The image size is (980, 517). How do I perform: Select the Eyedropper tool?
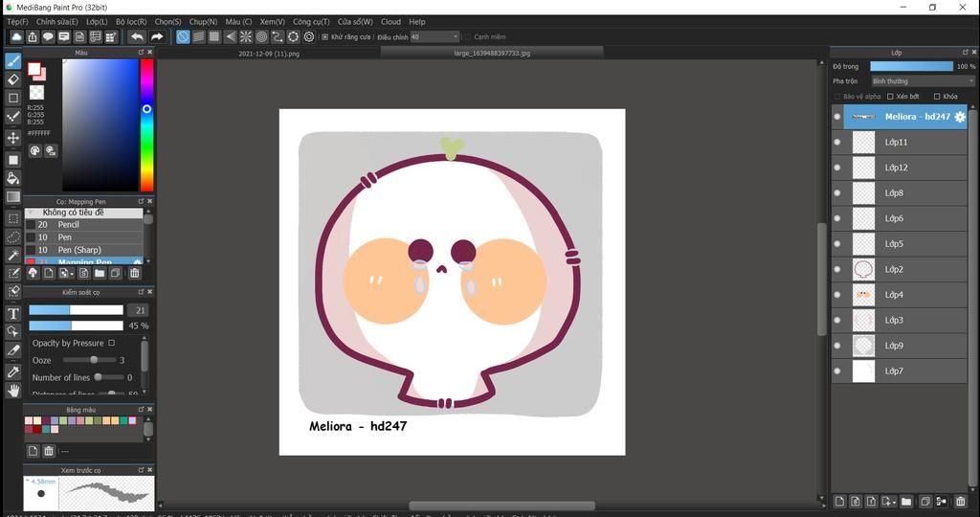(13, 372)
